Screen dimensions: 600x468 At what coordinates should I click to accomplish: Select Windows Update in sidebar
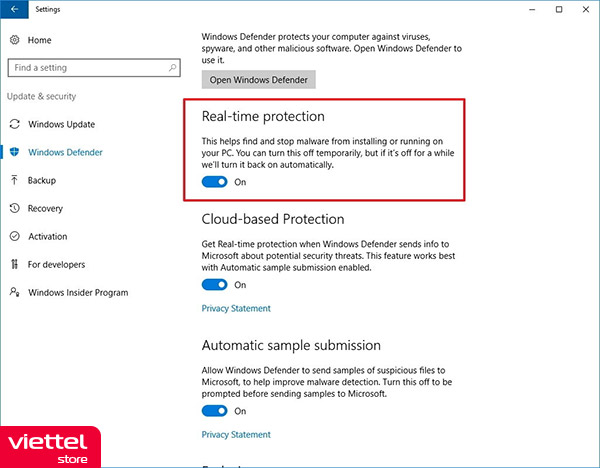(x=62, y=124)
